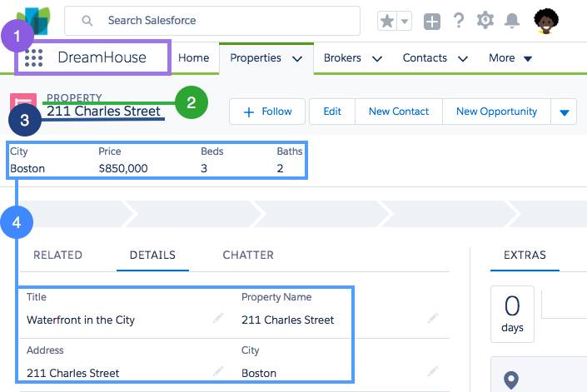Click the Beds value 3
Viewport: 587px width, 392px height.
pos(204,168)
